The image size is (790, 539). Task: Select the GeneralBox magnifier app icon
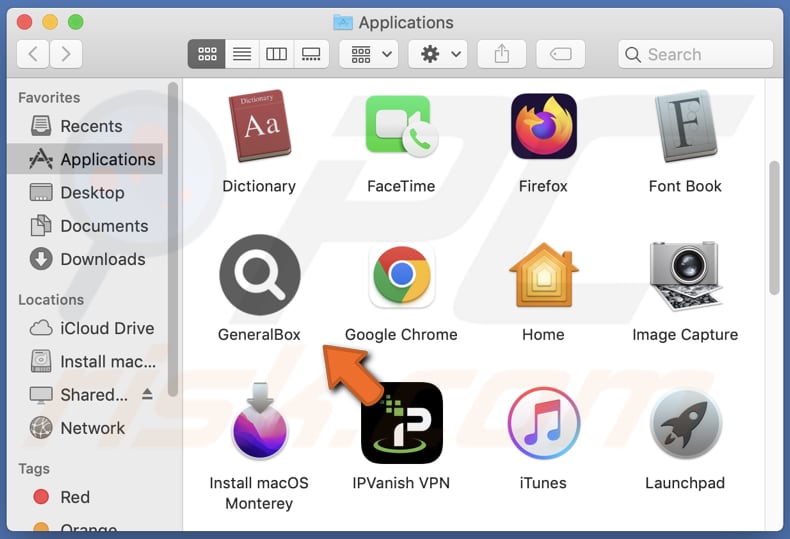259,275
